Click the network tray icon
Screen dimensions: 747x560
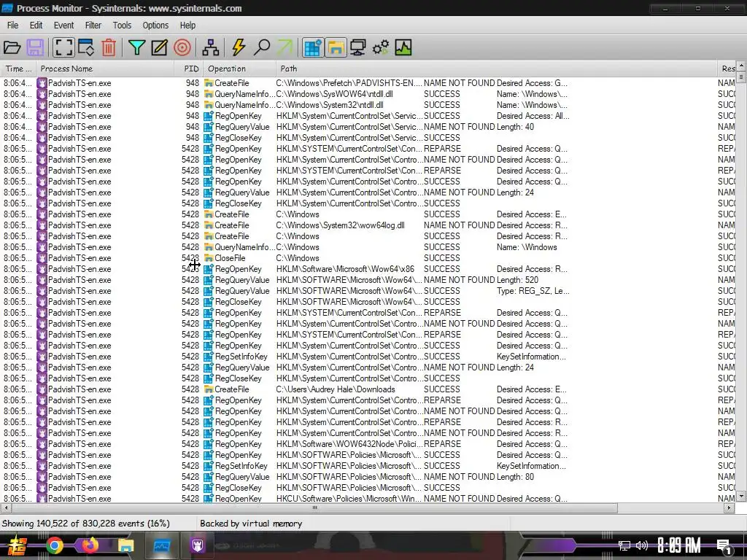pyautogui.click(x=624, y=545)
